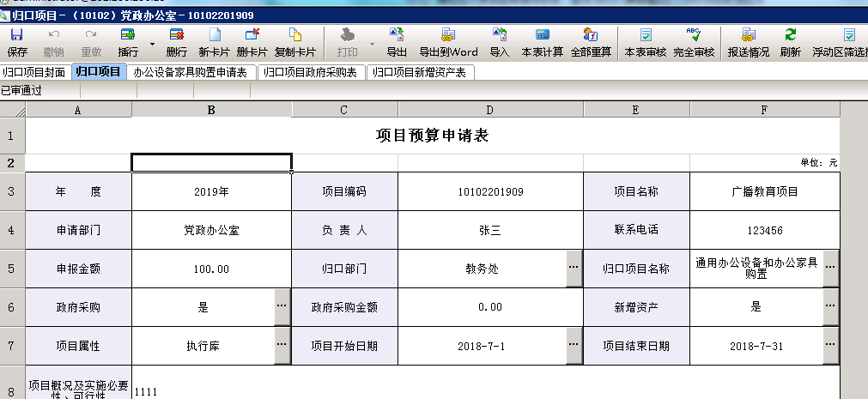The height and width of the screenshot is (399, 868).
Task: Click the 插行 (Insert Row) icon
Action: 128,42
